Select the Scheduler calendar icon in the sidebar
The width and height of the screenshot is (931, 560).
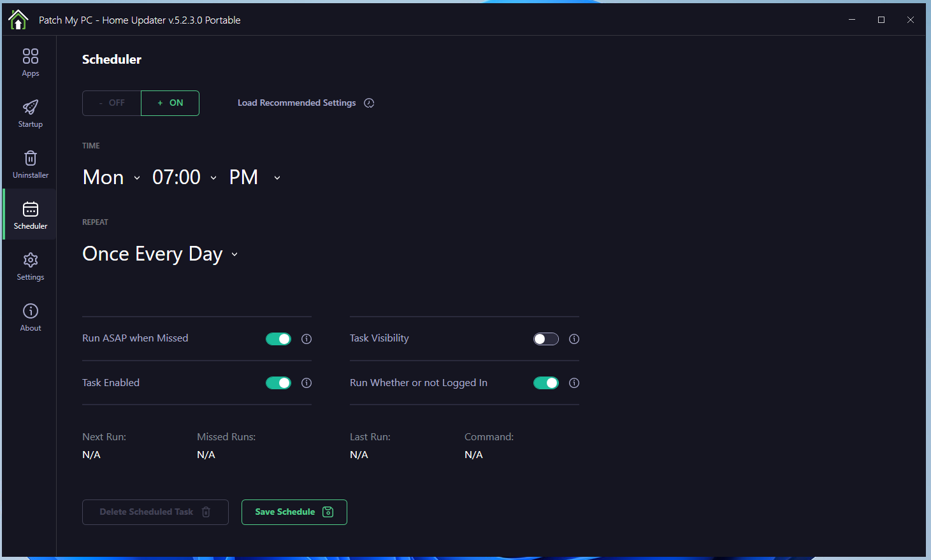(x=31, y=209)
